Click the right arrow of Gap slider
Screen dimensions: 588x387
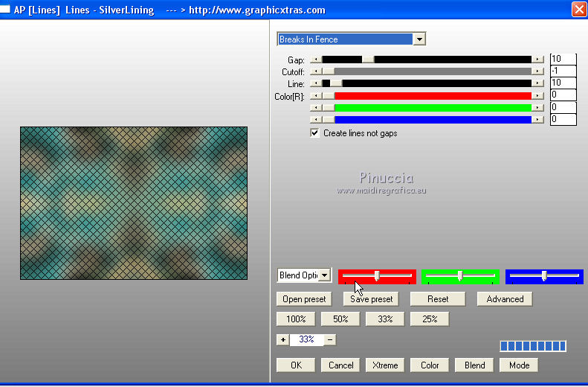(x=537, y=60)
